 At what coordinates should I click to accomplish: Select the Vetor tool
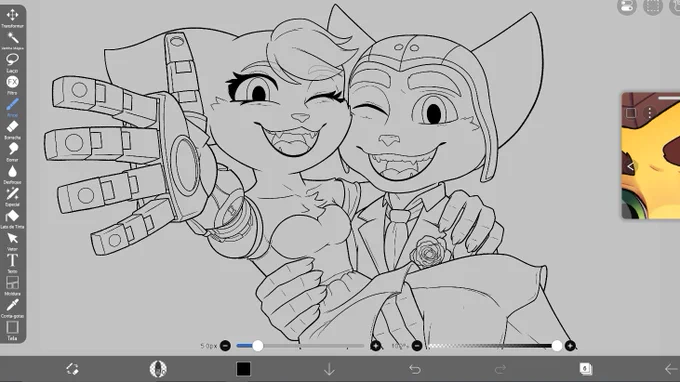(x=12, y=241)
